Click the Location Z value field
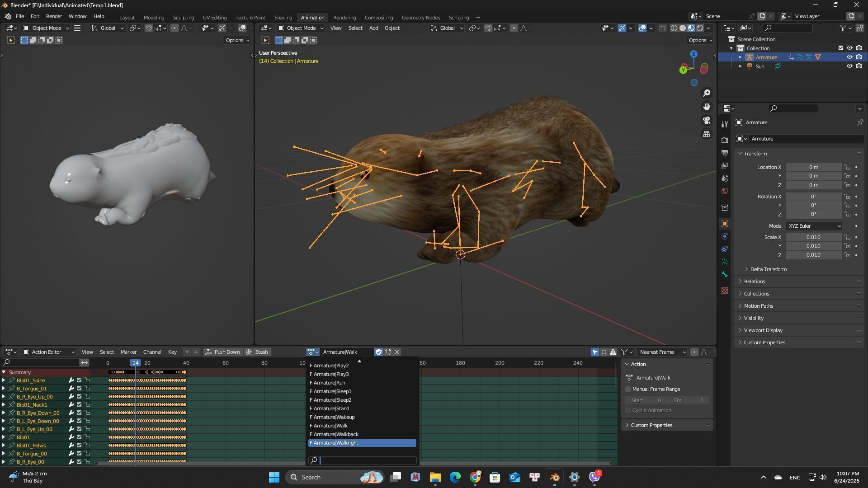The image size is (868, 488). (813, 185)
